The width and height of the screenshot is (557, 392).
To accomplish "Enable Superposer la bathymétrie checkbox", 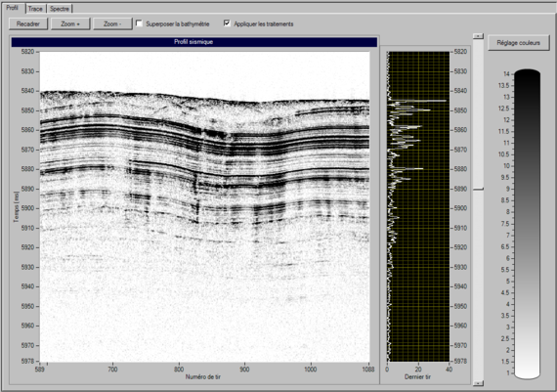I will click(x=139, y=23).
